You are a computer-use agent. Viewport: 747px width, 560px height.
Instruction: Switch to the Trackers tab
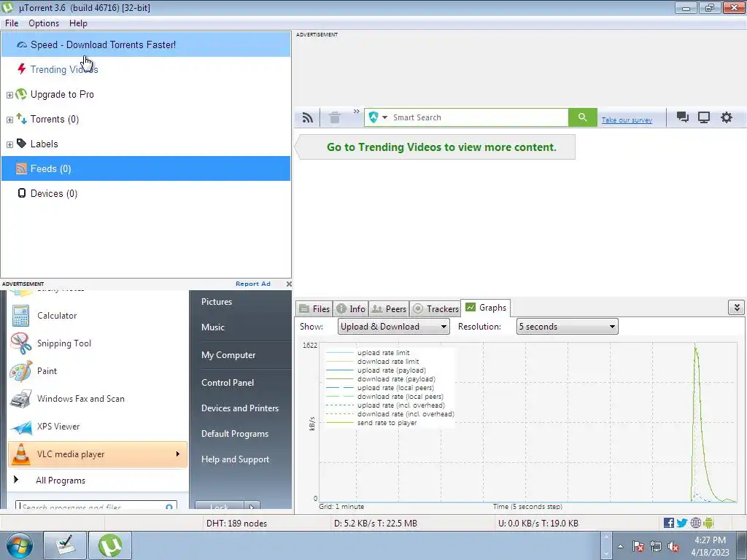pyautogui.click(x=436, y=308)
